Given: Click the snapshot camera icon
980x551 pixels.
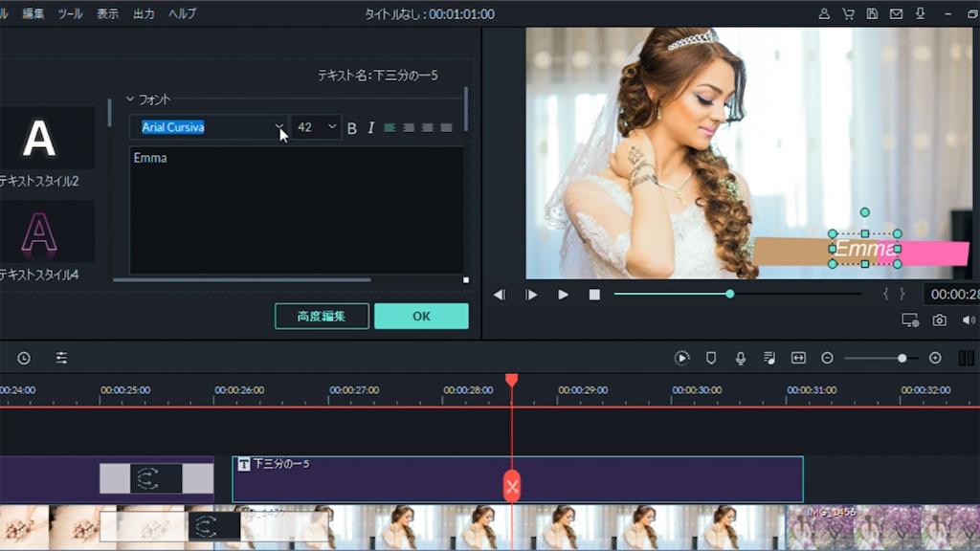Looking at the screenshot, I should pyautogui.click(x=940, y=320).
